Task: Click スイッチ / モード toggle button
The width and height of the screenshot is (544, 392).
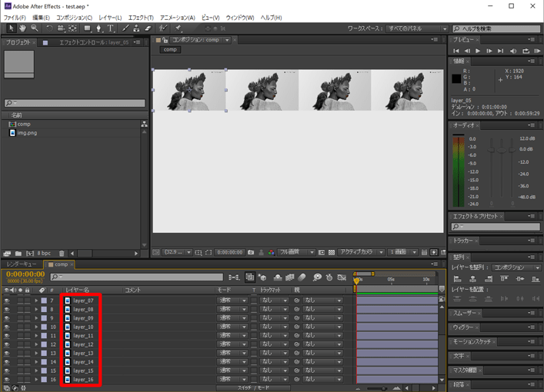Action: click(253, 388)
